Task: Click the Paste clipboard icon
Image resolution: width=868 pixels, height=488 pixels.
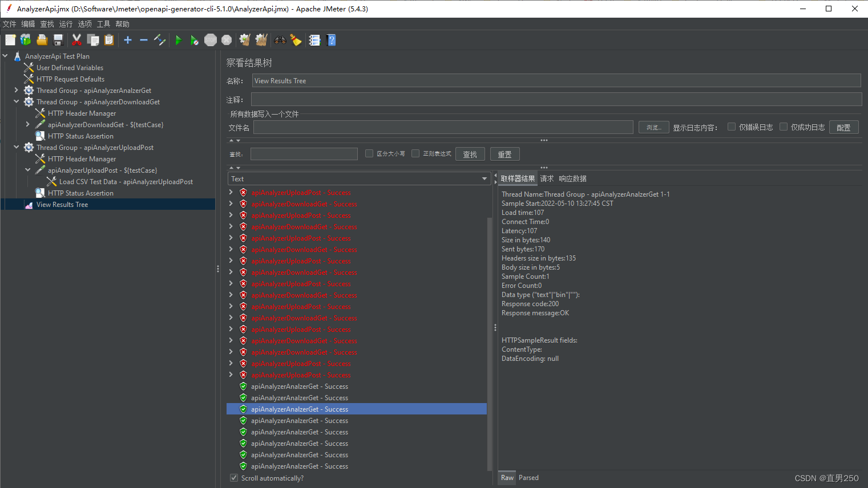Action: 109,40
